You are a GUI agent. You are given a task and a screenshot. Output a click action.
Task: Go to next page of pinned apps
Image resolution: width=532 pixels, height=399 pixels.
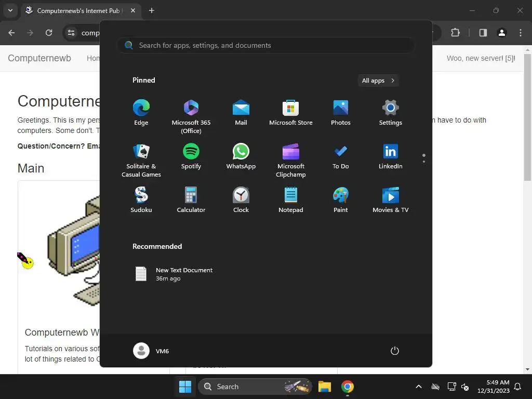pos(424,161)
